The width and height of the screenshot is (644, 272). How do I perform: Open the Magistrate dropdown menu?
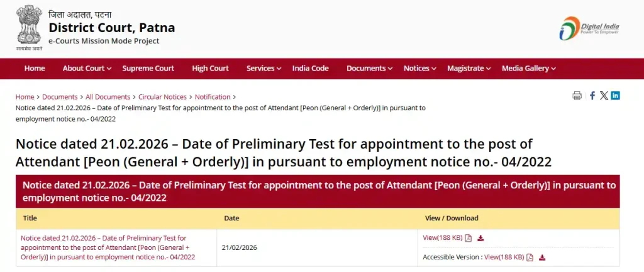click(x=469, y=68)
